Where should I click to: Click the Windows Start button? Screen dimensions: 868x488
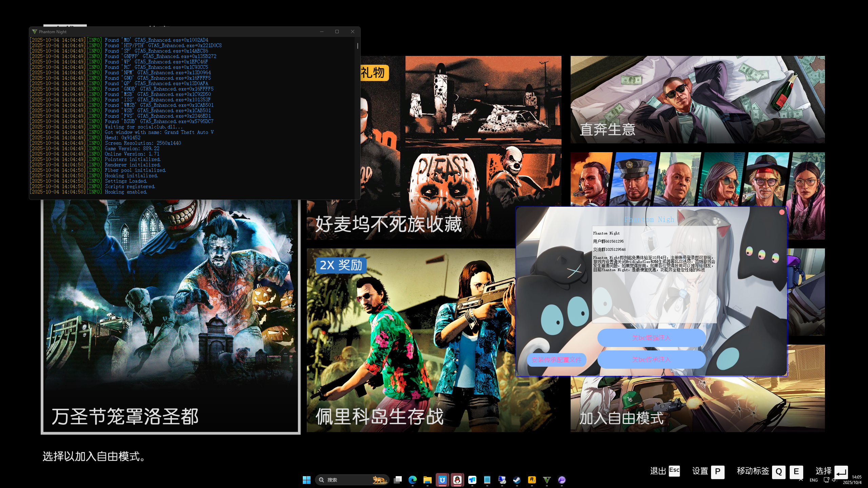307,480
